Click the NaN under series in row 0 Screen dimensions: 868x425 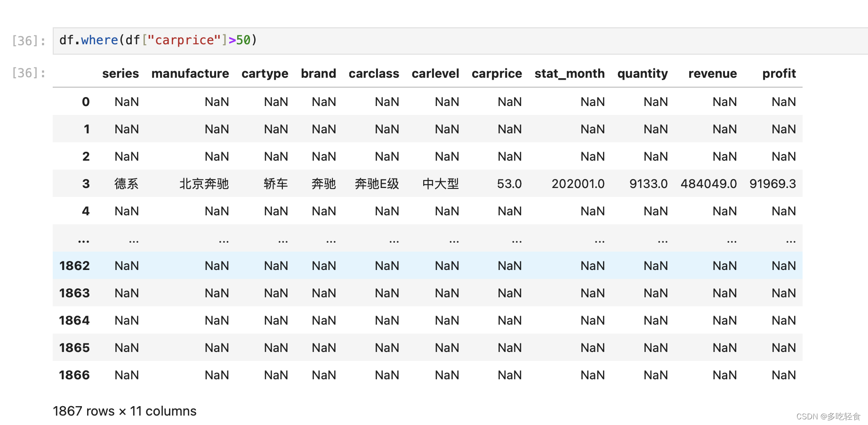(127, 102)
